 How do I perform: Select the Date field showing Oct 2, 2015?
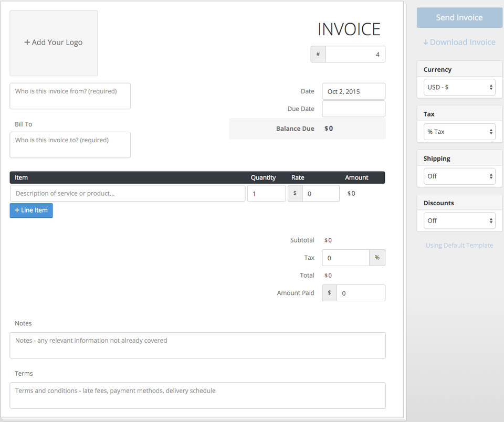[353, 91]
